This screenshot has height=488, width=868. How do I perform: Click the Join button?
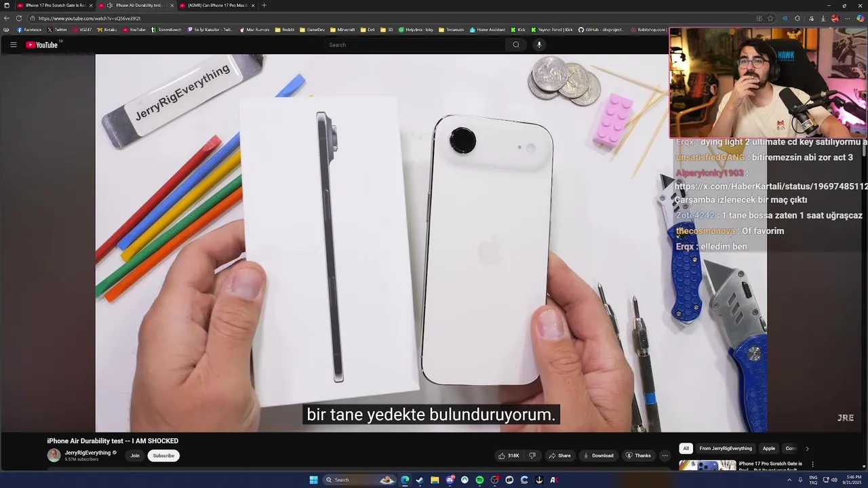[135, 455]
